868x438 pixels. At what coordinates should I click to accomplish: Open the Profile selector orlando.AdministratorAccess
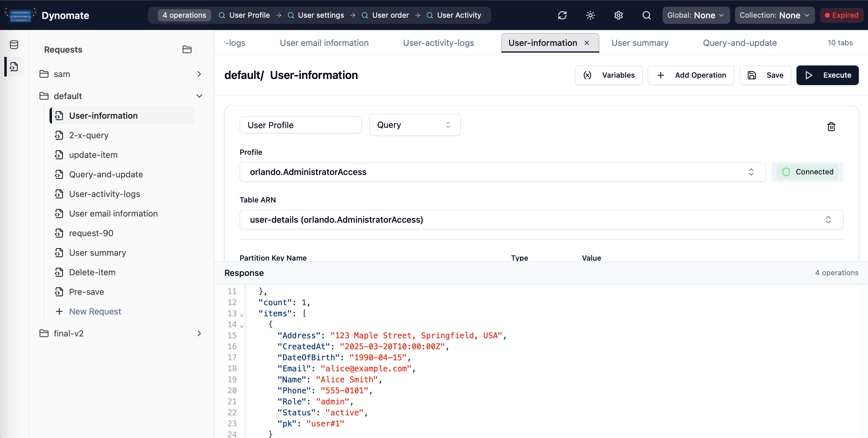coord(503,172)
